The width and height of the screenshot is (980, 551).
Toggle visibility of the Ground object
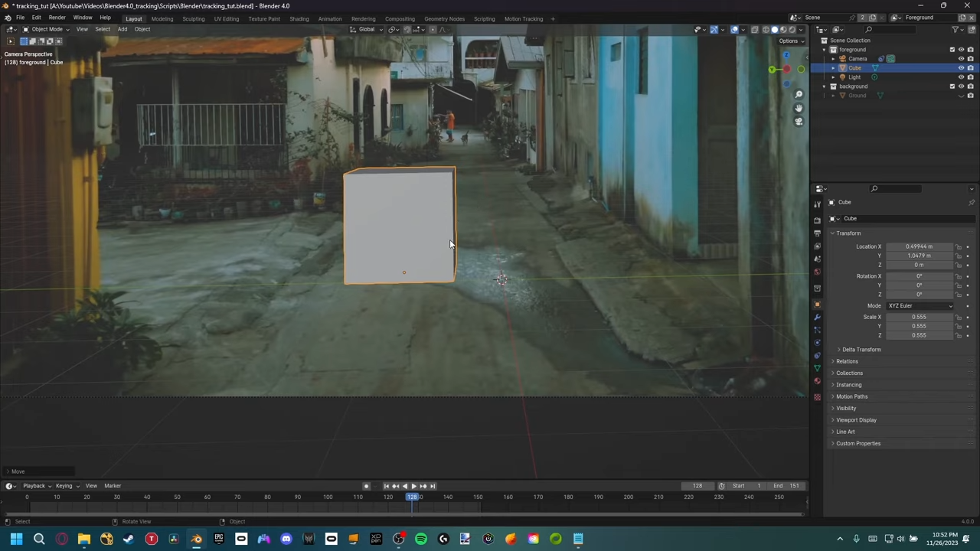[962, 96]
